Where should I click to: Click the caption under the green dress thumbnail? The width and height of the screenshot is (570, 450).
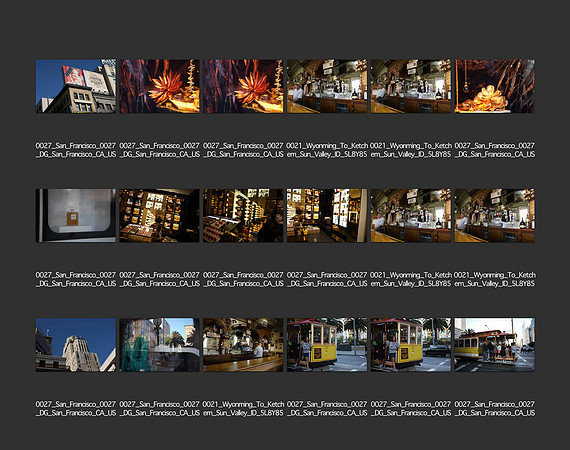click(160, 408)
